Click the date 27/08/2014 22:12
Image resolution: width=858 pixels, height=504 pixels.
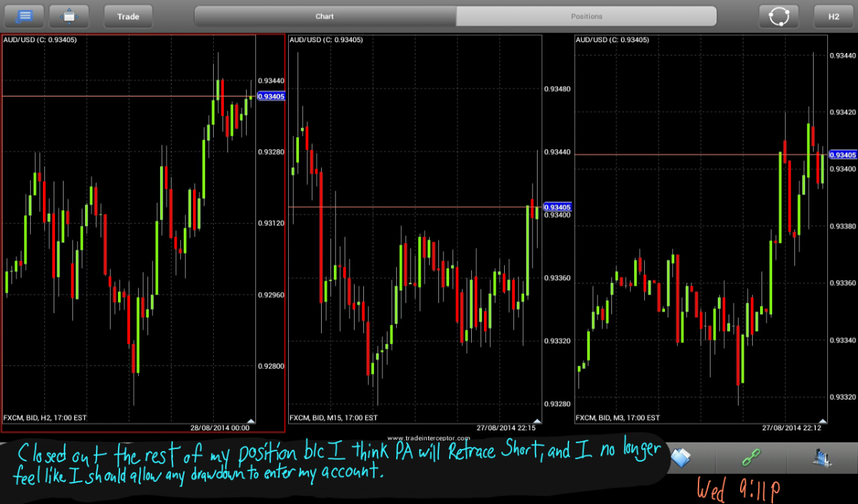click(791, 428)
